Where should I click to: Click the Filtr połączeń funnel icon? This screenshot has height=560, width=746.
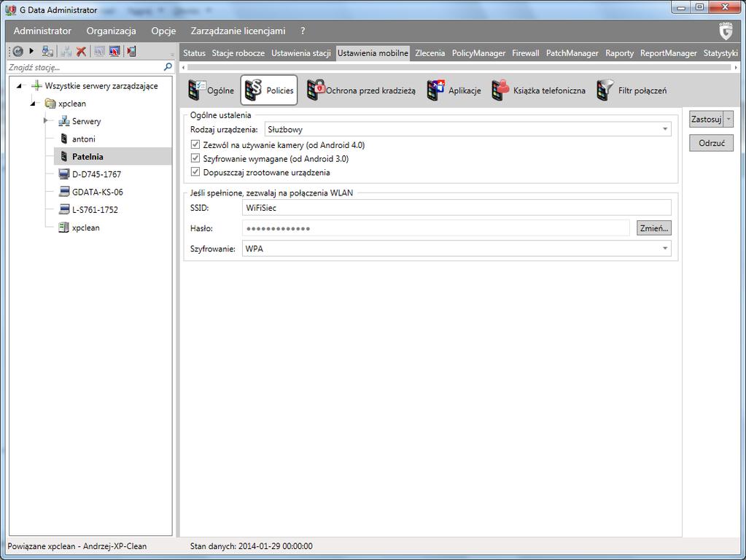coord(605,90)
